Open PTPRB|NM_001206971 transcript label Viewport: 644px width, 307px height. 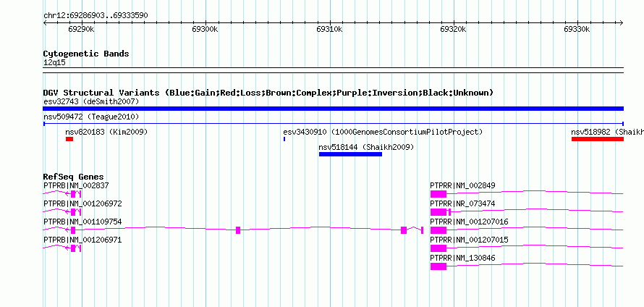pos(82,240)
